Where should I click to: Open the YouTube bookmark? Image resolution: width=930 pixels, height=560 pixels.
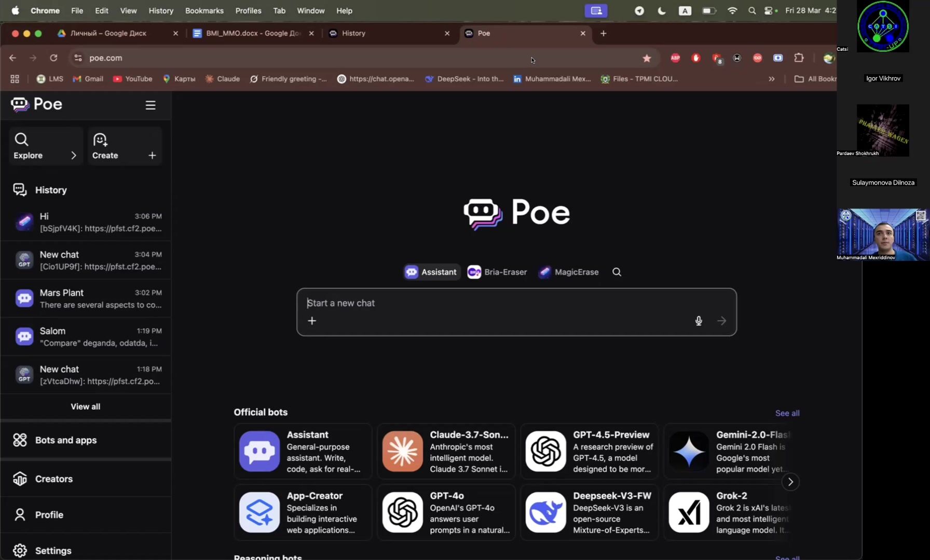click(x=133, y=79)
